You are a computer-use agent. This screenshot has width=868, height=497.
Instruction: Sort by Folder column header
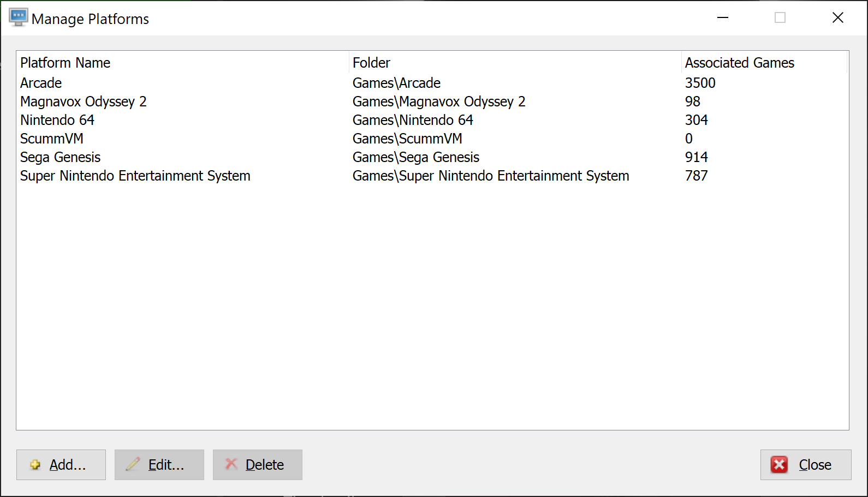[515, 63]
